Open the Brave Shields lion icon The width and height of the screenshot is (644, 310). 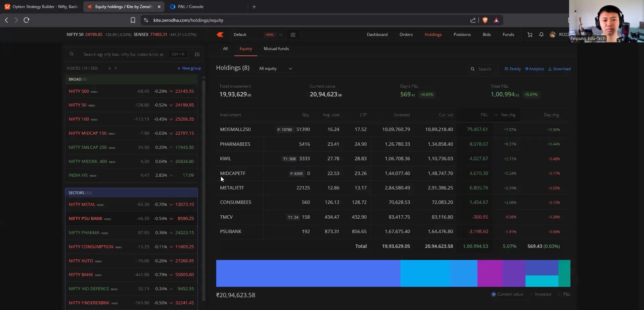coord(485,20)
